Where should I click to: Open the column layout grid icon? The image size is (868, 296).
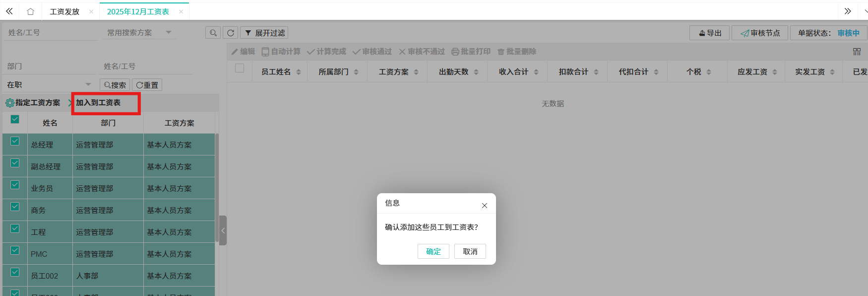[857, 52]
